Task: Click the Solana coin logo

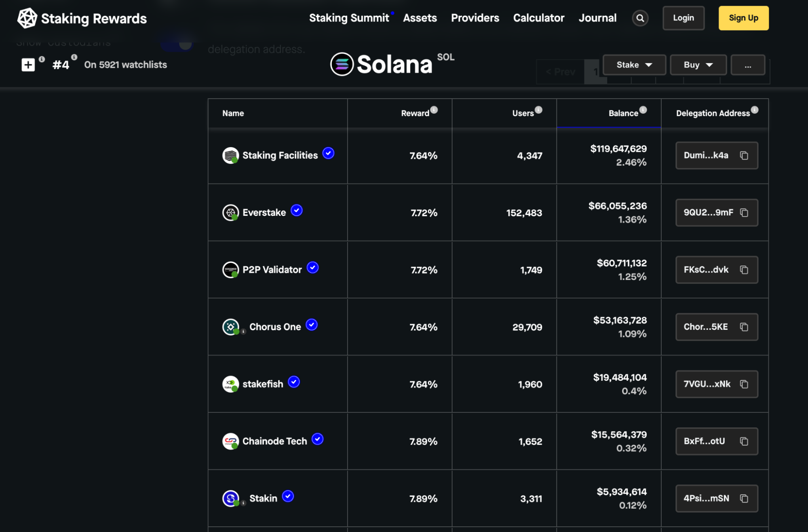Action: pyautogui.click(x=342, y=64)
